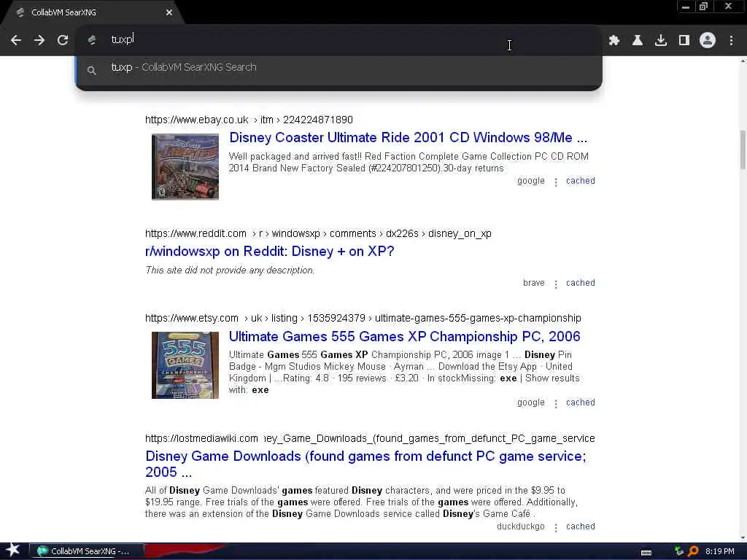Choose the tuxp CollabVM SearXNG Search suggestion

(x=339, y=68)
